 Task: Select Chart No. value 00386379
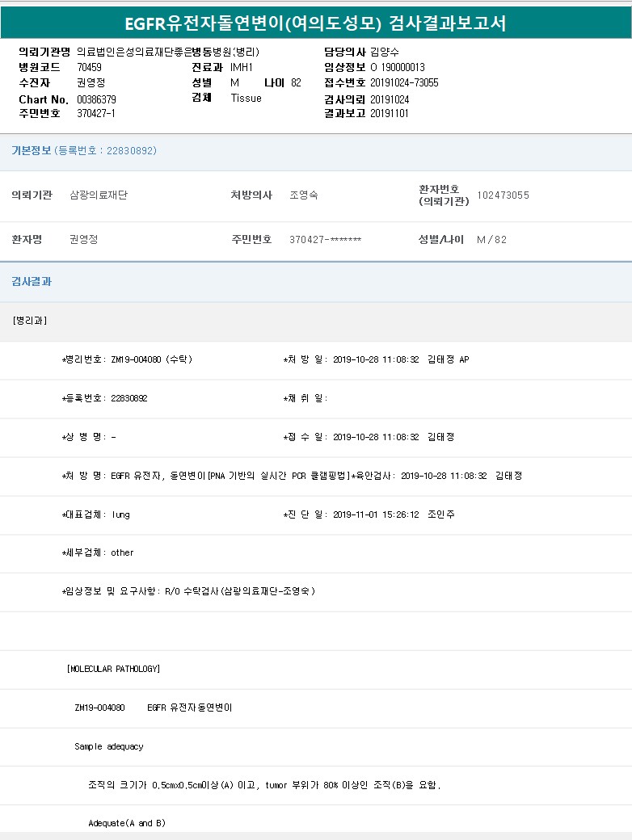click(96, 99)
